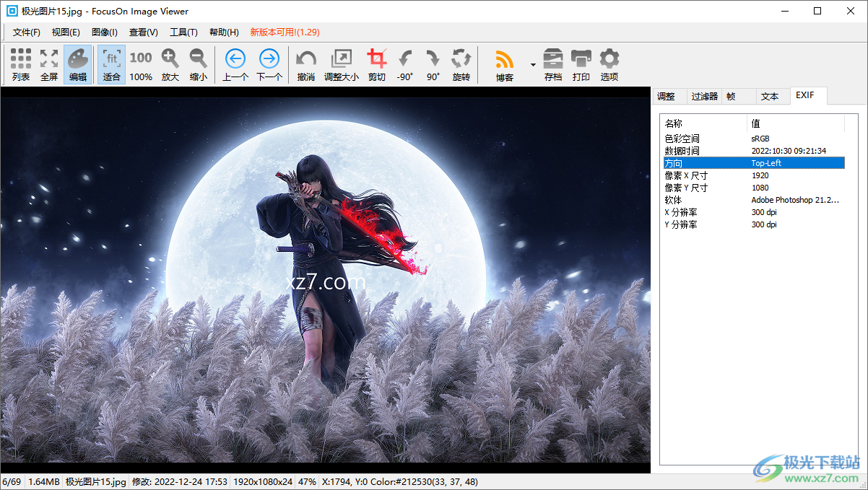
Task: Click 极光图片15.jpg filename in status bar
Action: [x=96, y=481]
